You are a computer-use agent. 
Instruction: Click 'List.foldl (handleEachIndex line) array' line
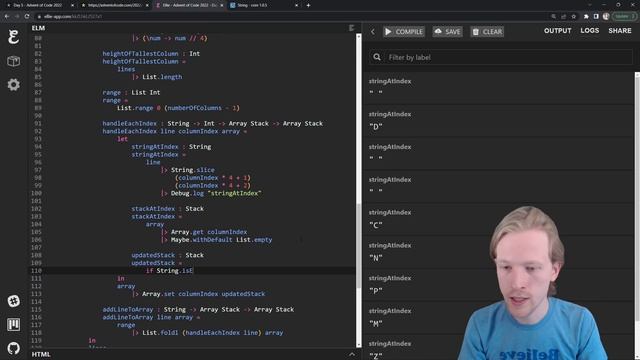[212, 333]
